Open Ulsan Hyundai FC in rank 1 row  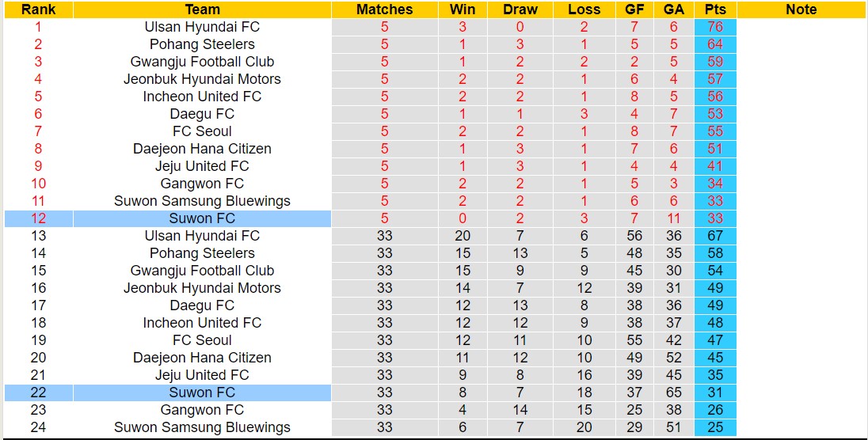[x=202, y=27]
